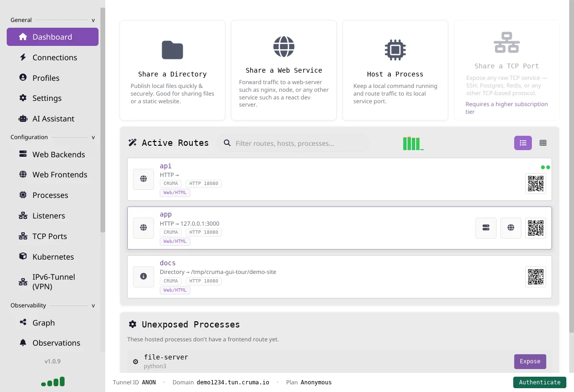Screen dimensions: 574x392
Task: Open Listeners in sidebar
Action: [x=53, y=216]
